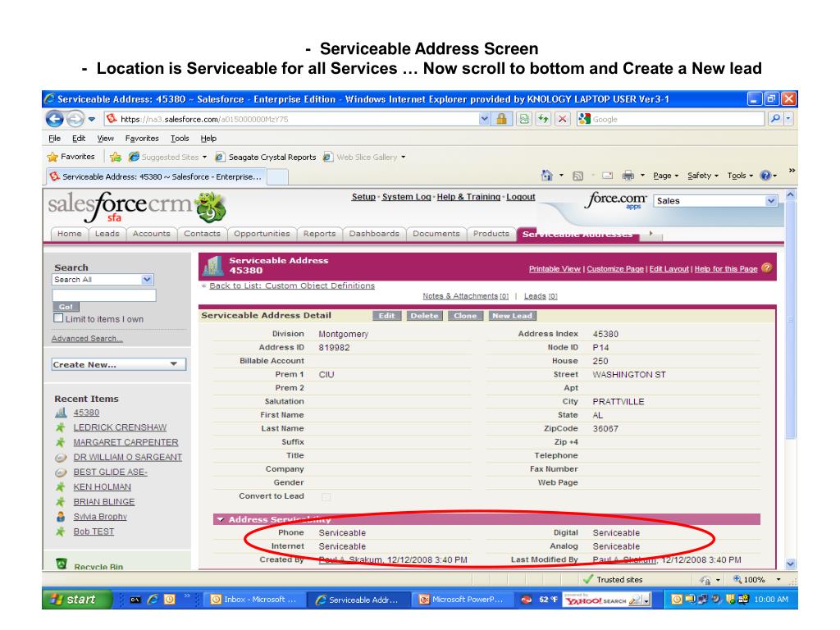Image resolution: width=840 pixels, height=630 pixels.
Task: Switch to Microsoft PowerPoint taskbar button
Action: point(461,600)
